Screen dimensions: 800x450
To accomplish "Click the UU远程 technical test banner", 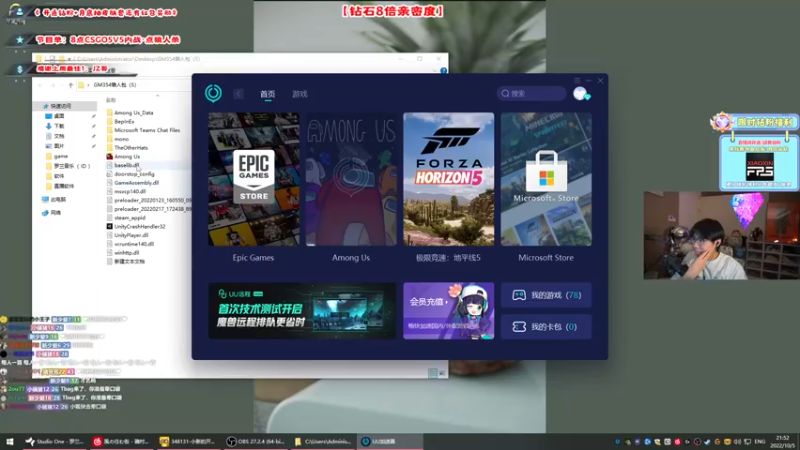I will click(302, 311).
